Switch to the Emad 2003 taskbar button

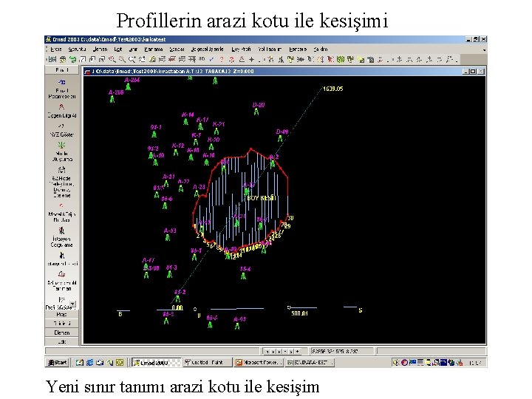pos(156,363)
